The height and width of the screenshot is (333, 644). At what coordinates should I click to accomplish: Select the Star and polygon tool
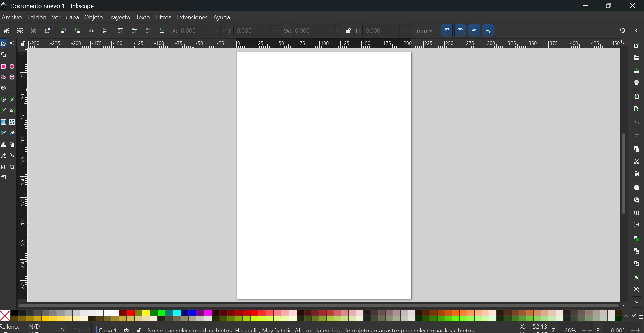click(x=4, y=77)
